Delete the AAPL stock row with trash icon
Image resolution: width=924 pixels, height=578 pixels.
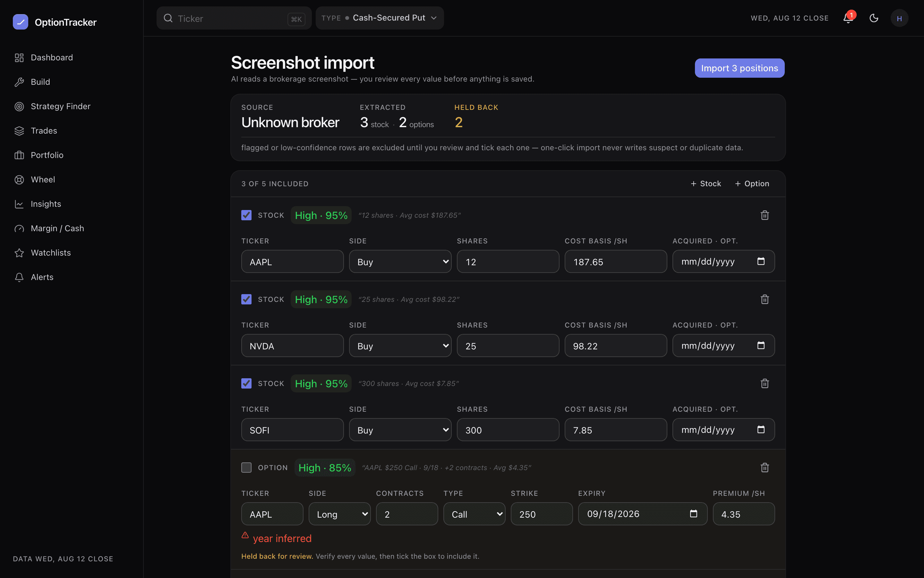coord(765,215)
